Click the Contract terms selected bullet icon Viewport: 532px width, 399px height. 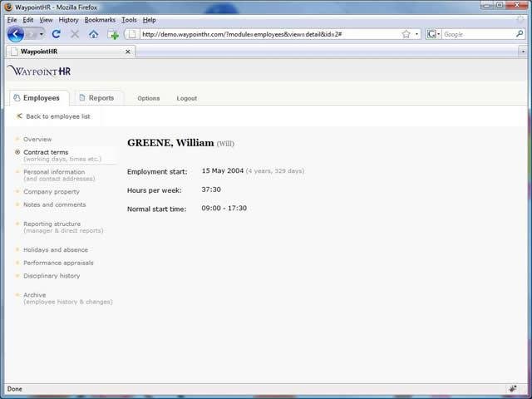click(17, 152)
